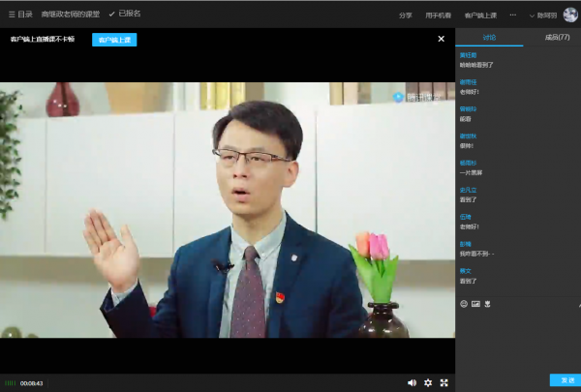Open video settings gear
581x392 pixels.
pos(428,382)
